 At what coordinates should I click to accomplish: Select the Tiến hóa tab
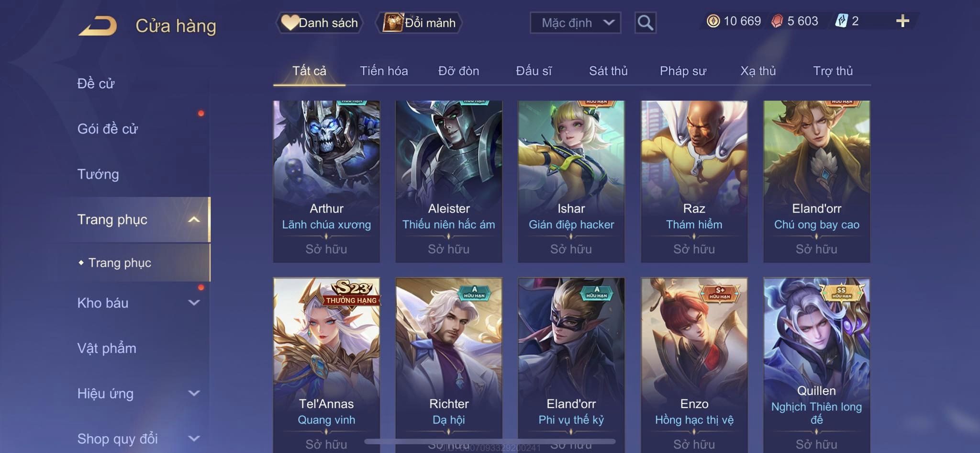pyautogui.click(x=384, y=71)
